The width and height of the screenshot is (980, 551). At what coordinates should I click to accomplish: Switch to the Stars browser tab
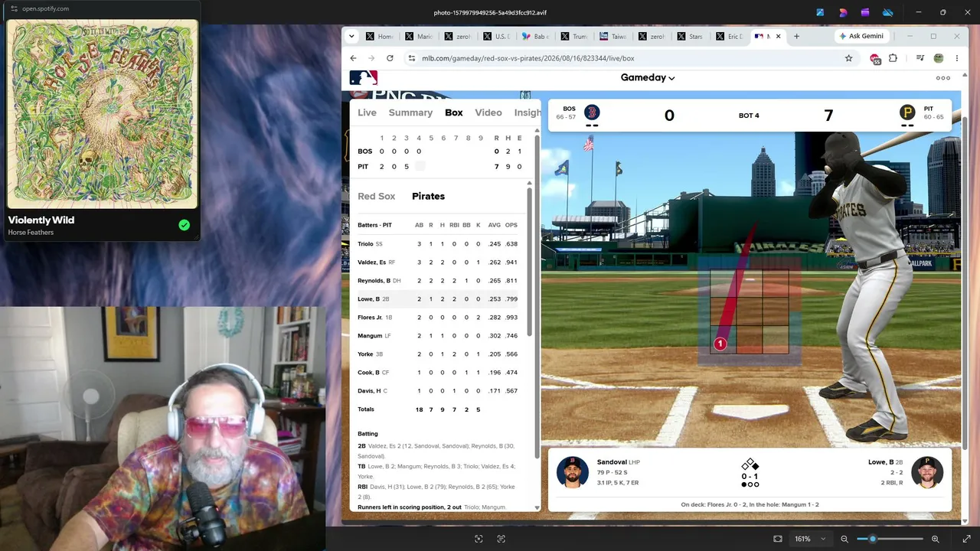(x=691, y=36)
